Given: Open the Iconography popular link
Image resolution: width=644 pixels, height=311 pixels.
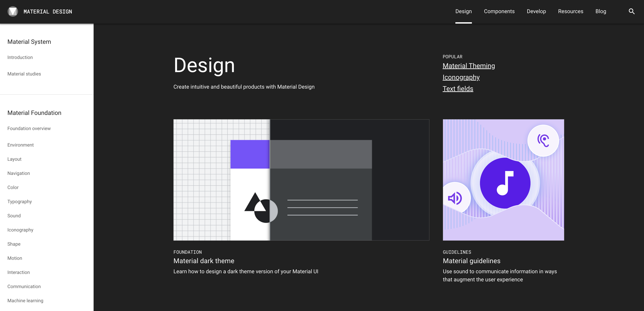Looking at the screenshot, I should tap(461, 77).
